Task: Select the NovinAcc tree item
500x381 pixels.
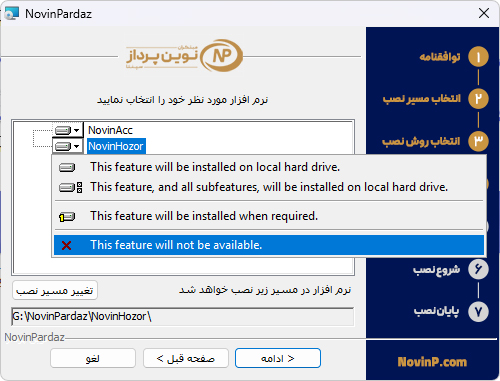Action: coord(110,130)
